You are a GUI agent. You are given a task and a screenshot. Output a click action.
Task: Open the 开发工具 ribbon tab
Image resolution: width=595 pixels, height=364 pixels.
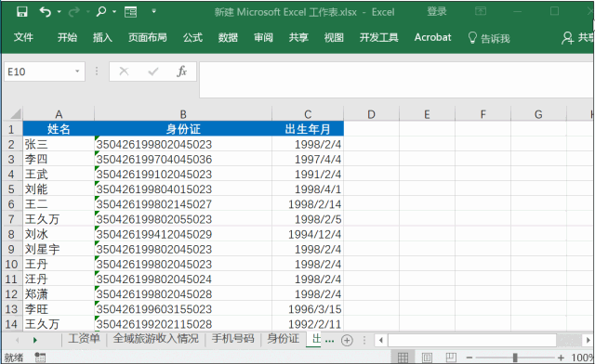[379, 37]
